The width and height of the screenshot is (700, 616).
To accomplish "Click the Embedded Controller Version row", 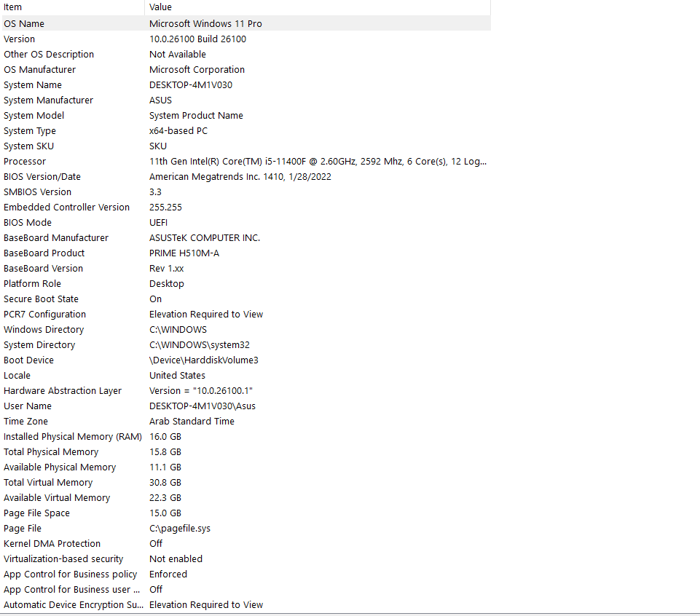I will coord(246,207).
